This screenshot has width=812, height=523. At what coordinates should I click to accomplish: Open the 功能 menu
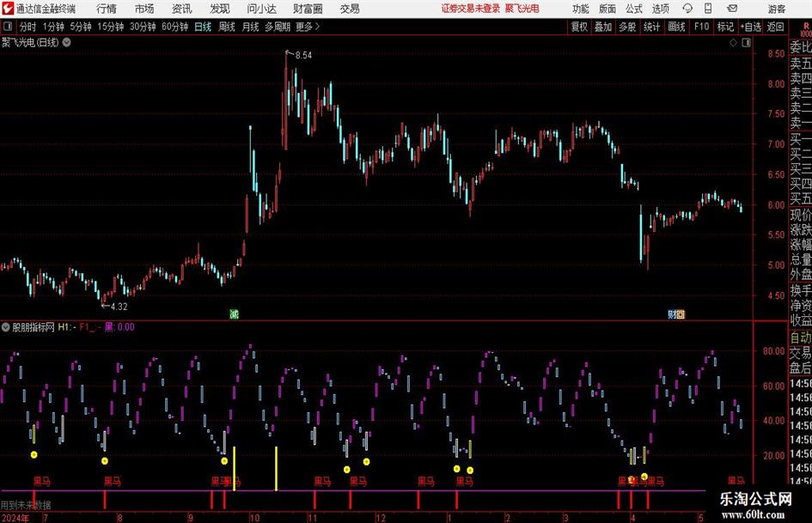pyautogui.click(x=581, y=9)
